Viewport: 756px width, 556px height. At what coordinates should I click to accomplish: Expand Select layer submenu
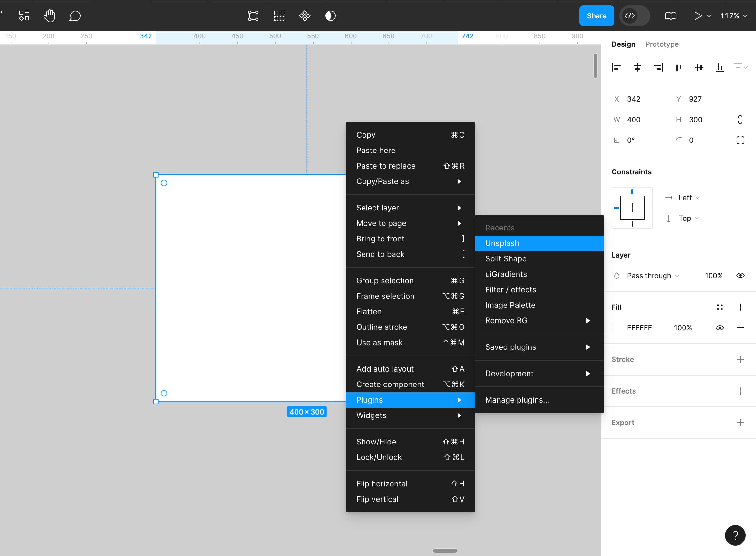pyautogui.click(x=410, y=208)
